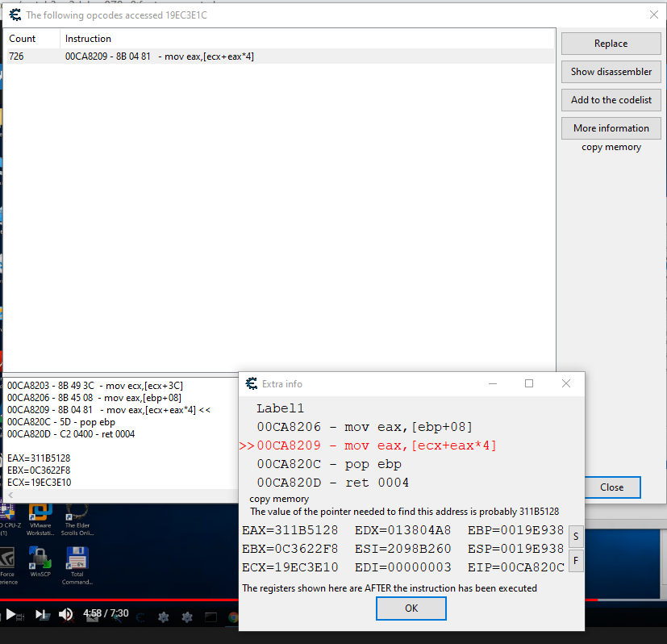Play the paused video
Screen dimensions: 667x644
tap(10, 614)
